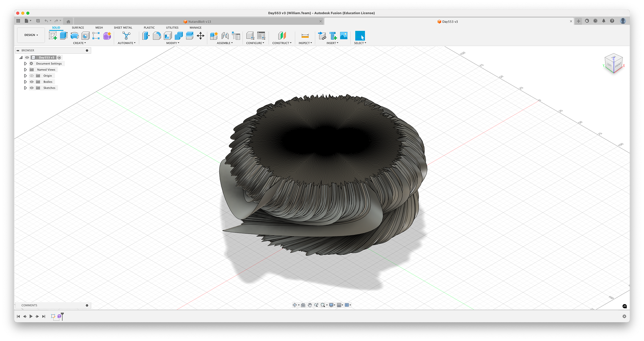Viewport: 644px width, 341px height.
Task: Toggle the Browser panel options dot
Action: 87,51
